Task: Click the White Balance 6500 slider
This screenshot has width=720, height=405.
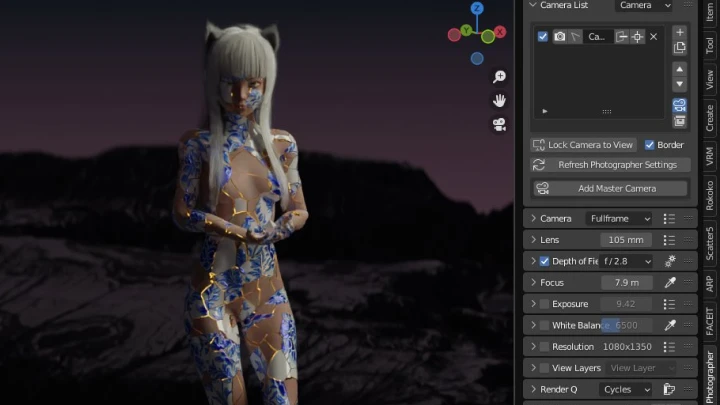Action: click(x=626, y=325)
